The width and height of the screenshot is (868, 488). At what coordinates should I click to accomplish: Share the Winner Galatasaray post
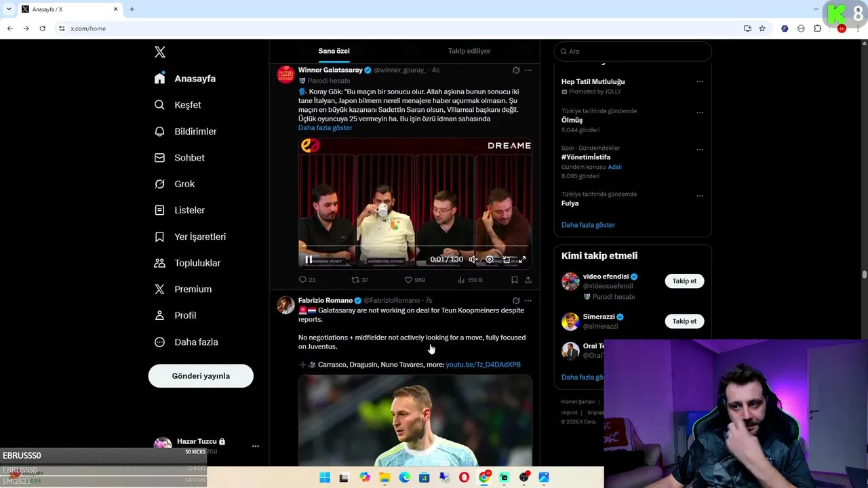pos(528,280)
